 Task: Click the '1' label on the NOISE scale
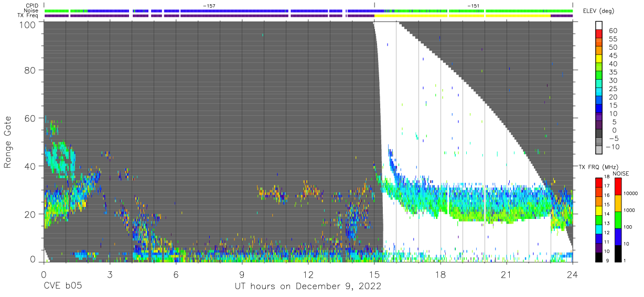624,260
